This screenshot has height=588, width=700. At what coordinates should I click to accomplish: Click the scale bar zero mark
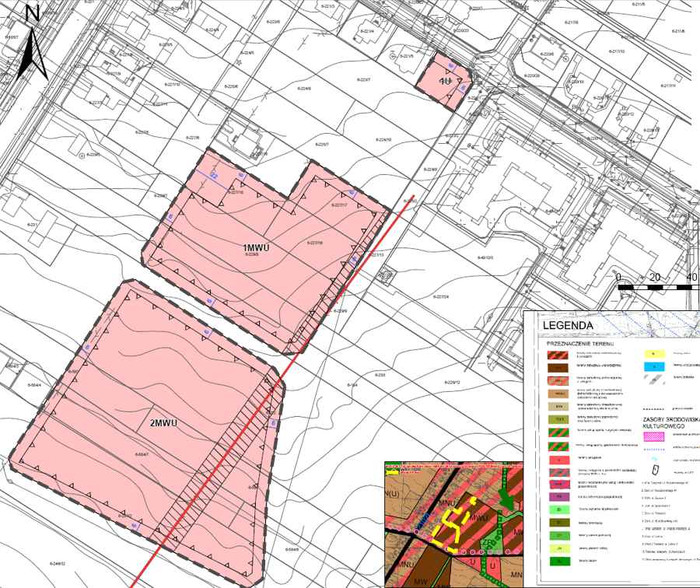click(x=618, y=278)
